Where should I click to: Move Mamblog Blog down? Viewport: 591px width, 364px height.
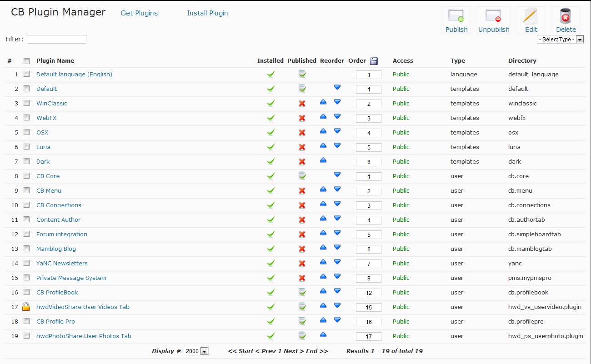coord(337,248)
